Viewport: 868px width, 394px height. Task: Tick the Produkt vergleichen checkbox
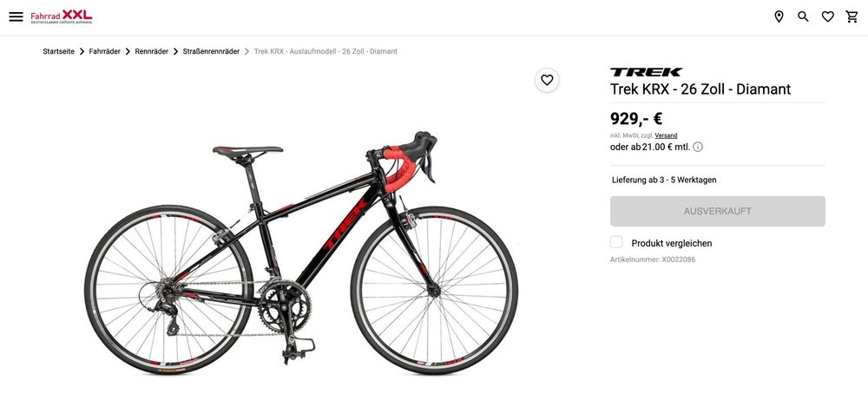pyautogui.click(x=616, y=242)
